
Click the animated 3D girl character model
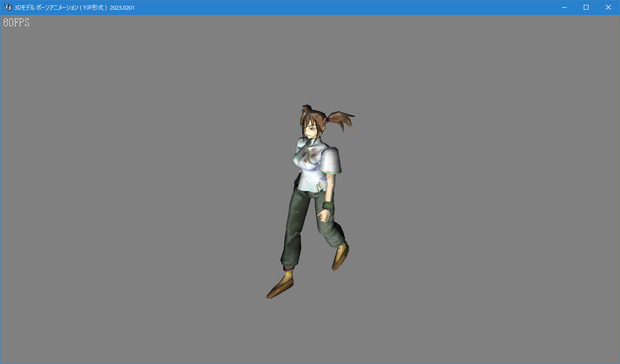310,201
